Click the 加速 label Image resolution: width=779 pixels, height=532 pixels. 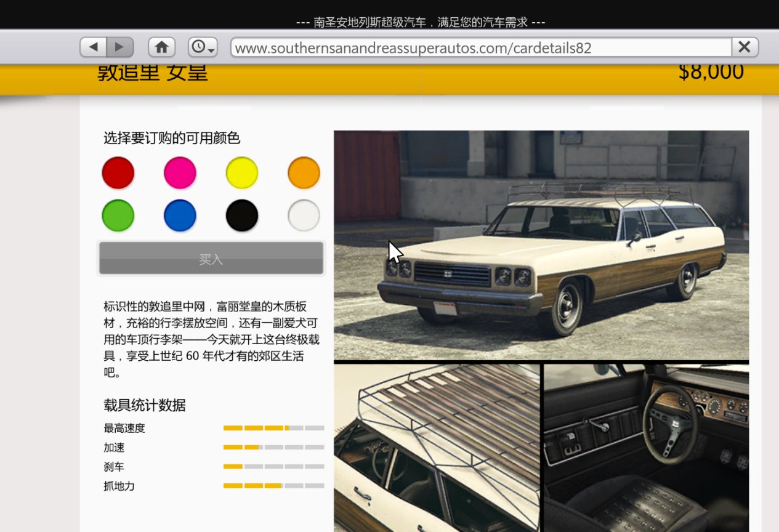pos(114,448)
